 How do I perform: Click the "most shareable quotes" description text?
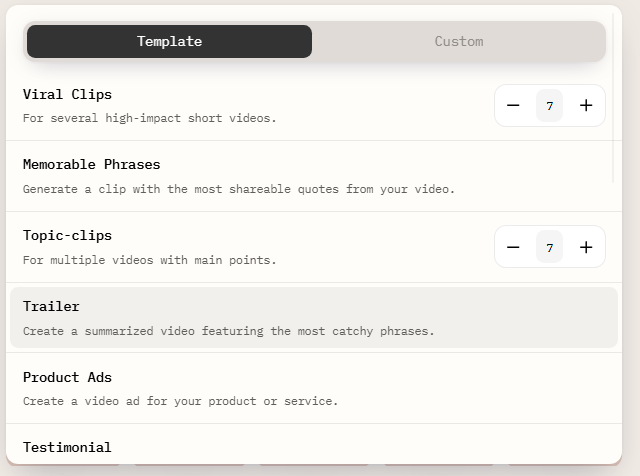coord(238,189)
